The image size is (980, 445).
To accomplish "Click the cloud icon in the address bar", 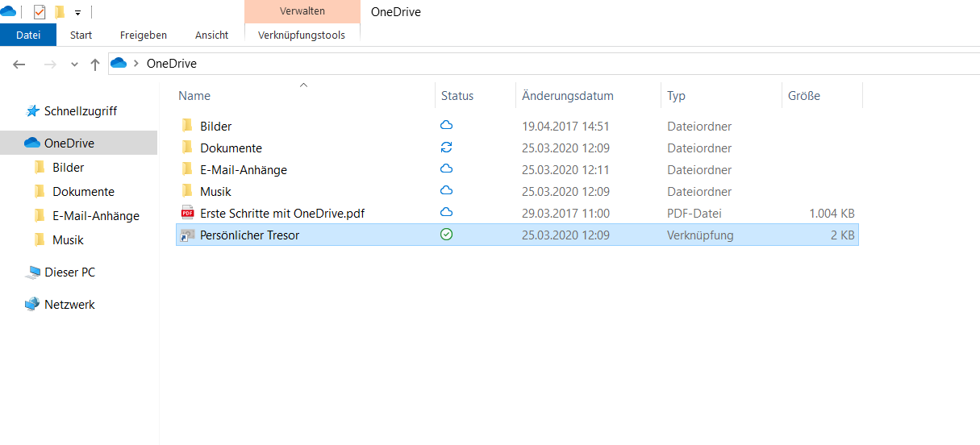I will pyautogui.click(x=119, y=63).
